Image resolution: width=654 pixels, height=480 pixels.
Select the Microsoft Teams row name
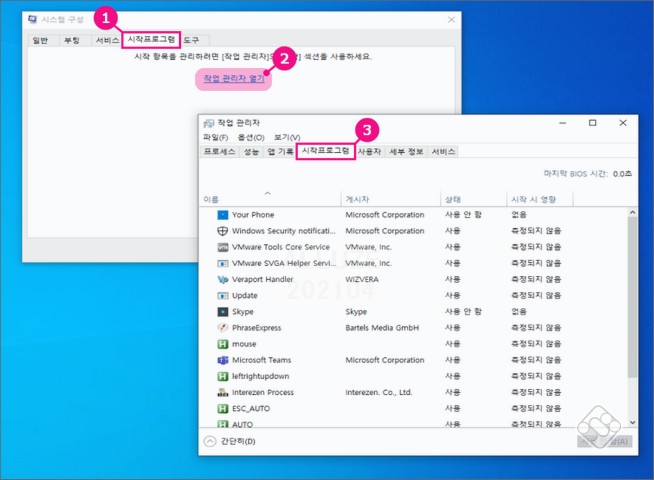pos(262,360)
